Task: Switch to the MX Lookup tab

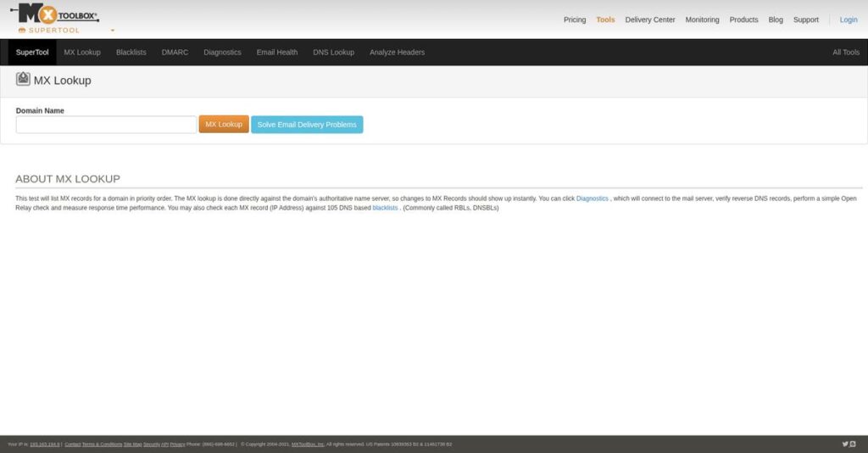Action: pos(82,52)
